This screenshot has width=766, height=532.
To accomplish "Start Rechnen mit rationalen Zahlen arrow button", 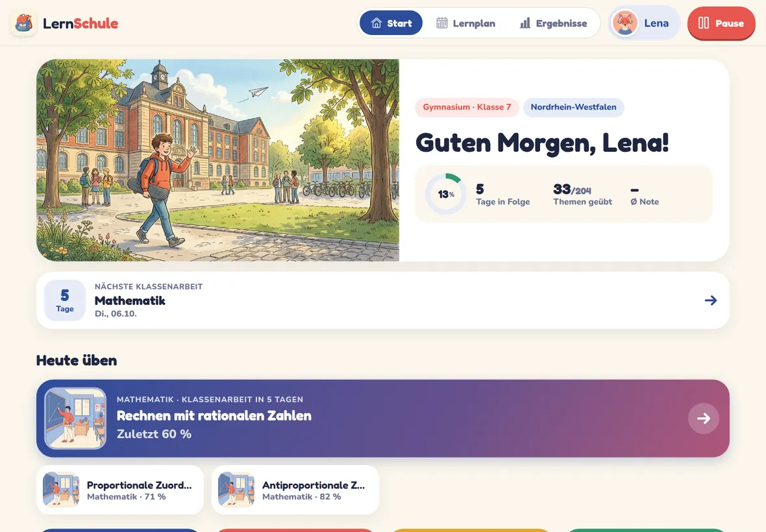I will point(704,418).
